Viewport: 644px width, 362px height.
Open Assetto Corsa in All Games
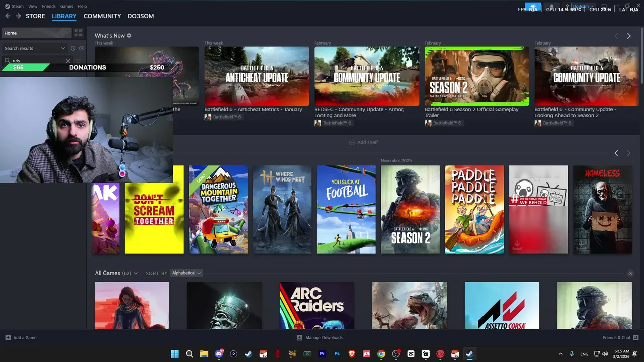502,306
